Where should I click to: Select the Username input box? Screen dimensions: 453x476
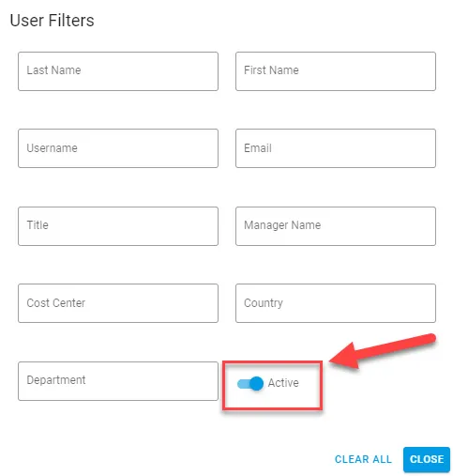(118, 148)
